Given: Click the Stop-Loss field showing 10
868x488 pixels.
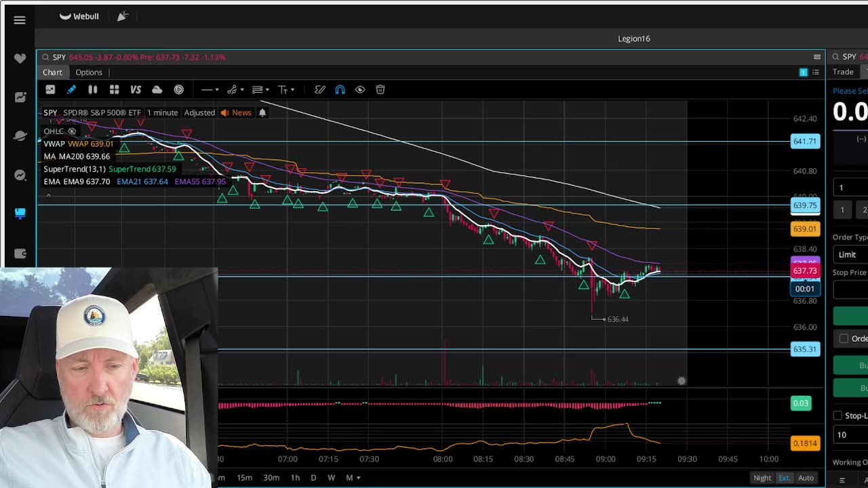Looking at the screenshot, I should pos(850,434).
